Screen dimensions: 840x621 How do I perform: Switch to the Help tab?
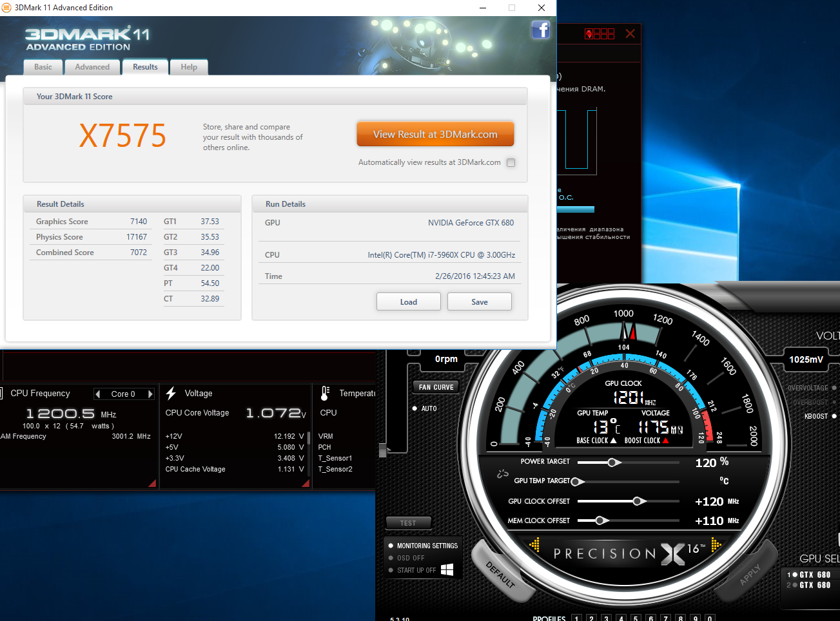(189, 67)
